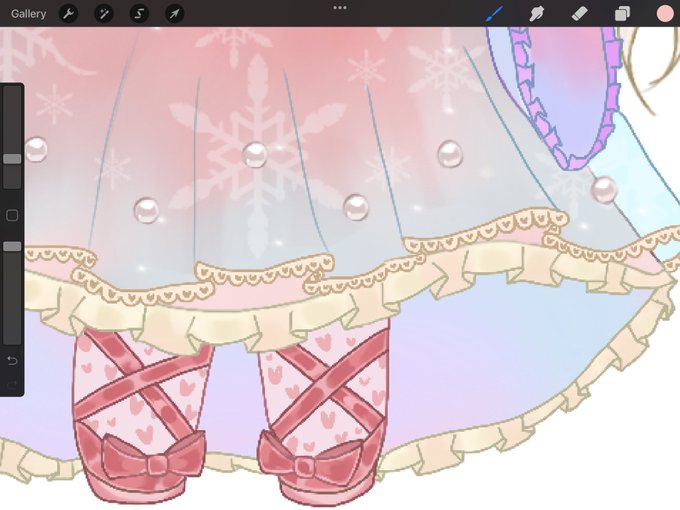Screen dimensions: 680x510
Task: Redo using the lower sidebar arrow
Action: pos(12,384)
